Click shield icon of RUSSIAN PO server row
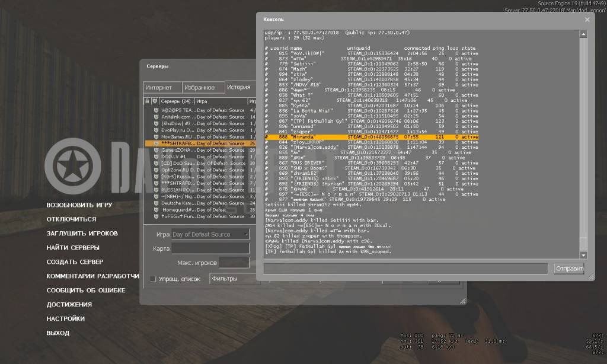Image resolution: width=607 pixels, height=364 pixels. [156, 190]
